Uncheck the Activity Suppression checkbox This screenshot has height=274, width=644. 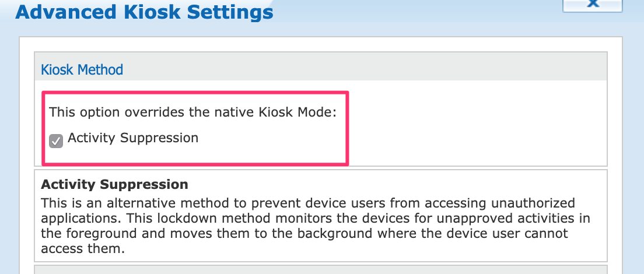tap(56, 141)
